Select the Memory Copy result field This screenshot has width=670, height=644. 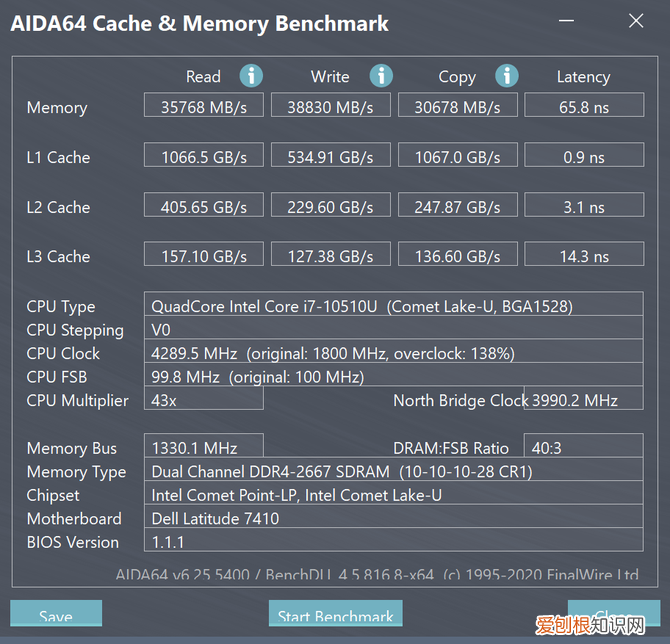pyautogui.click(x=457, y=106)
